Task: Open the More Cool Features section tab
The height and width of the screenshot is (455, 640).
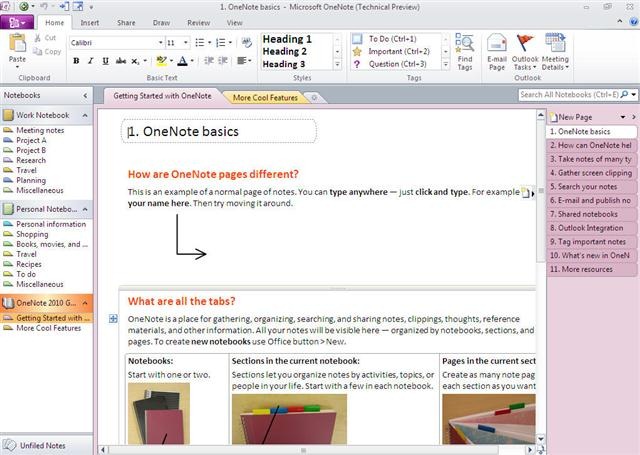Action: coord(265,98)
